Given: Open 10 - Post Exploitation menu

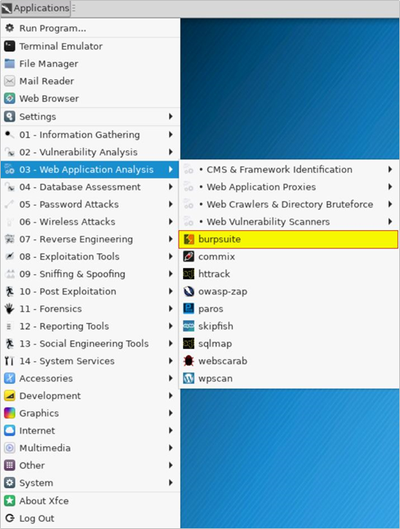Looking at the screenshot, I should point(90,291).
